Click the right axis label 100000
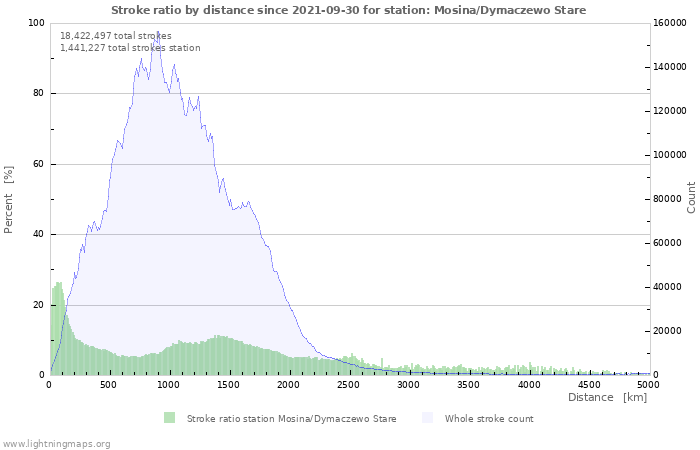 [x=670, y=155]
